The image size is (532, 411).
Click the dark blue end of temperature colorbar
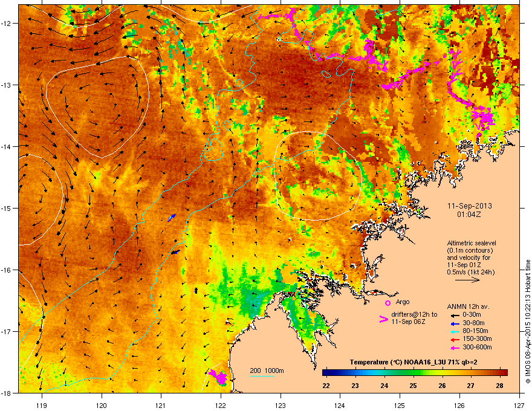point(328,372)
